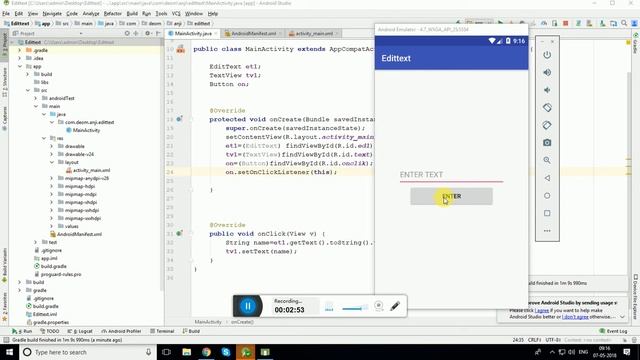Pause the screen recording
The height and width of the screenshot is (360, 640).
pos(247,306)
